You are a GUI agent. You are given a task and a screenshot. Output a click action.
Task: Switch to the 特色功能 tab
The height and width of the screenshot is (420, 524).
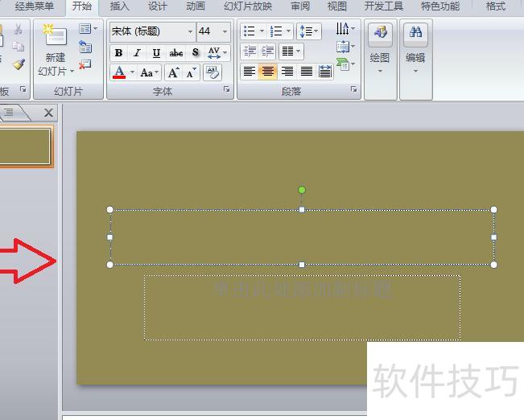pos(440,6)
